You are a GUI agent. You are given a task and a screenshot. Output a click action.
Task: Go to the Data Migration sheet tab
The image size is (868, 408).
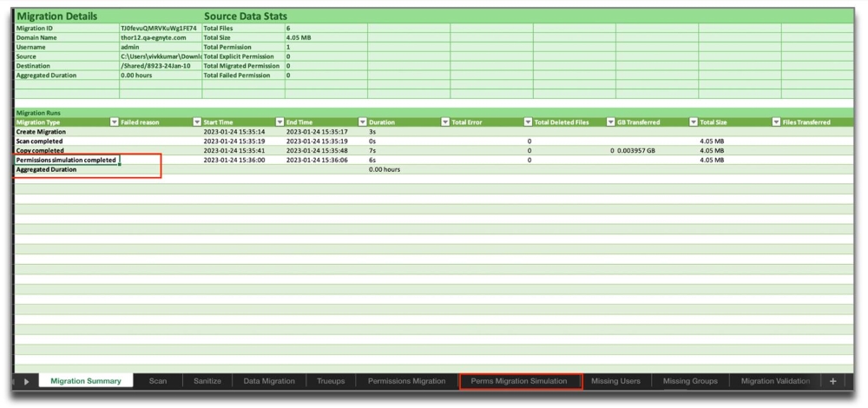[x=269, y=381]
